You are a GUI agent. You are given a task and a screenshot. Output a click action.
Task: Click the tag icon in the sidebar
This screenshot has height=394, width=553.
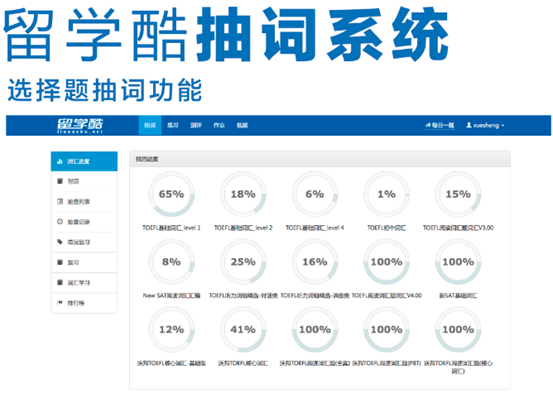60,242
